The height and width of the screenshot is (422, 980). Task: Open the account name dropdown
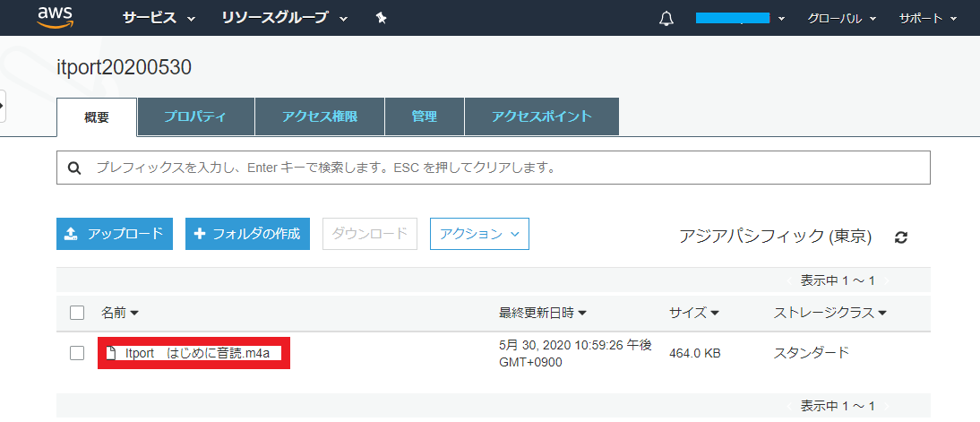[740, 18]
